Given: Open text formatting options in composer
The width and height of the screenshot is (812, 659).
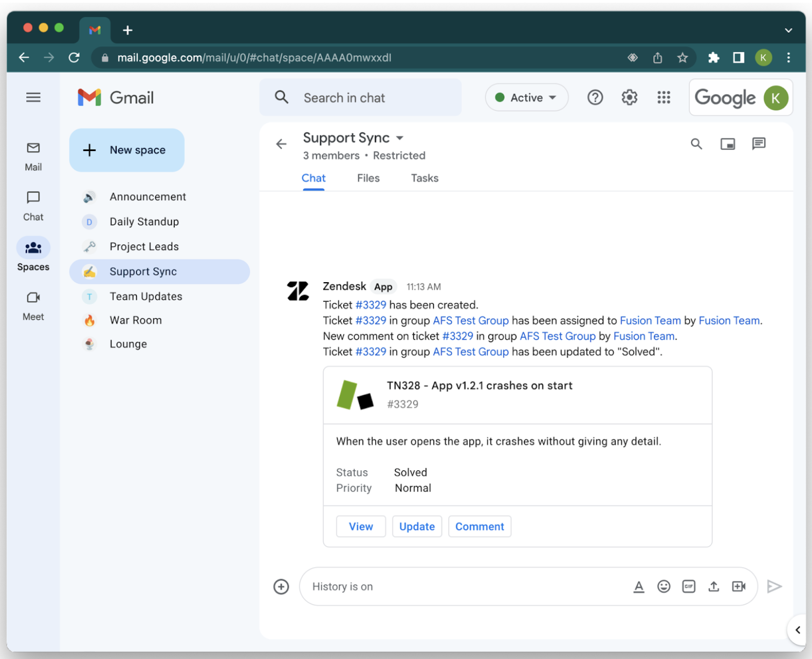Looking at the screenshot, I should [639, 586].
